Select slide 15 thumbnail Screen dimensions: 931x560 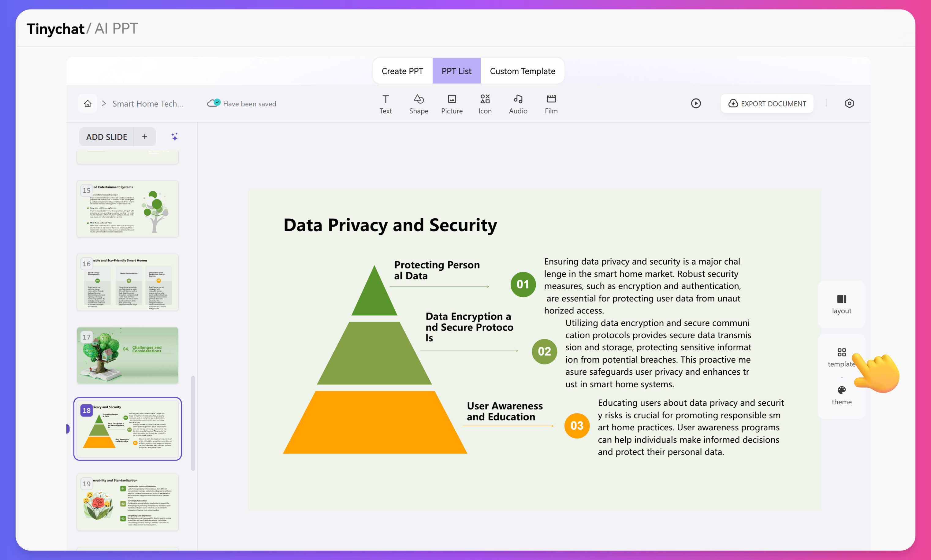128,209
